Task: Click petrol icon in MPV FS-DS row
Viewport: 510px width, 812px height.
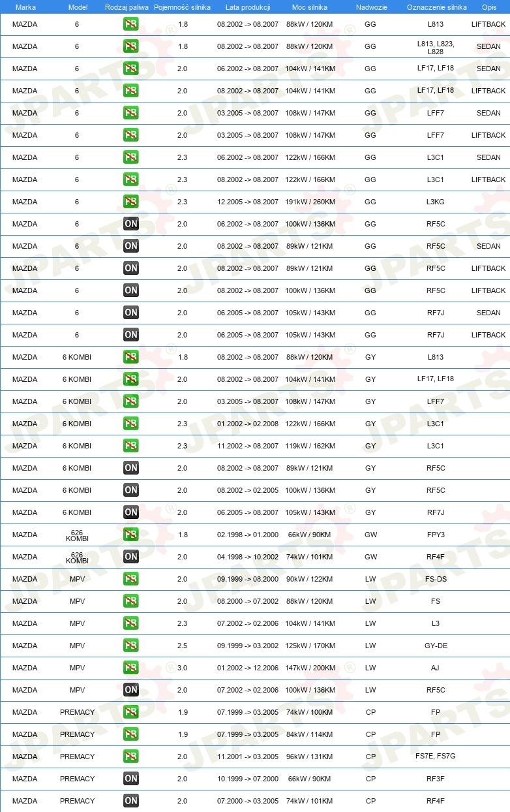Action: pos(131,579)
